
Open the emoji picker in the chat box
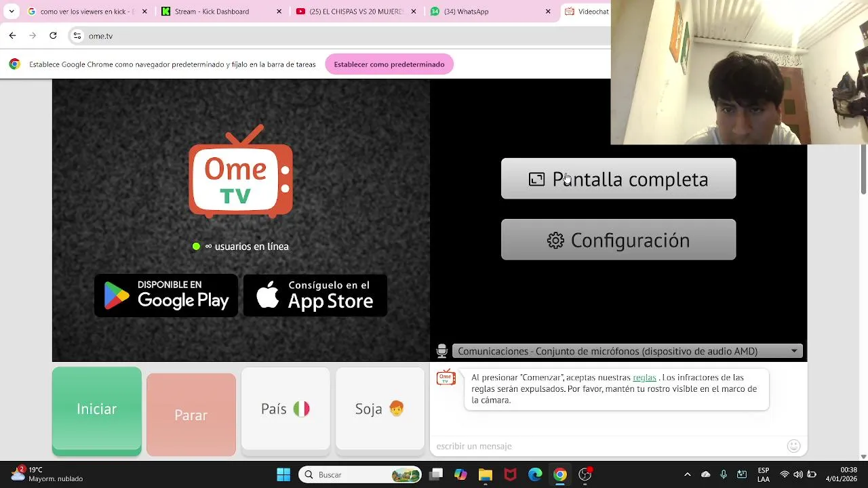794,446
